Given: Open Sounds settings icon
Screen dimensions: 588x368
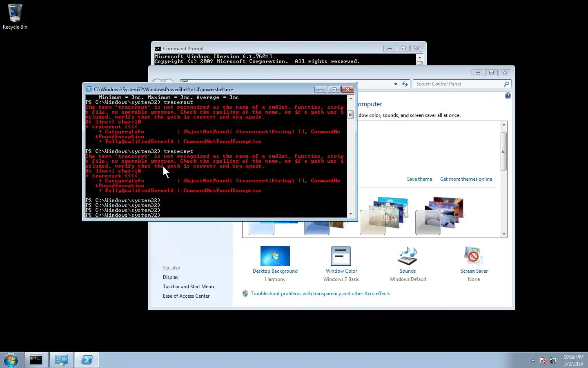Looking at the screenshot, I should 408,256.
